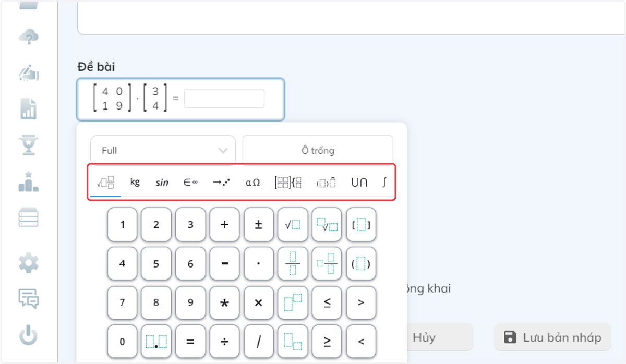This screenshot has height=364, width=626.
Task: Open the settings gear in sidebar
Action: coord(29,263)
